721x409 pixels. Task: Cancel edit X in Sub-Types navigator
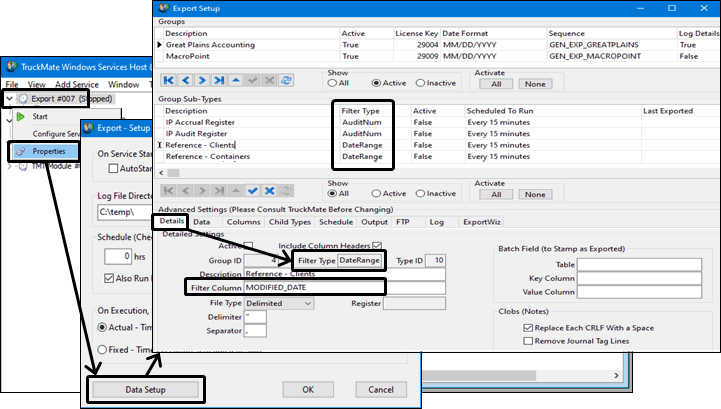point(269,191)
